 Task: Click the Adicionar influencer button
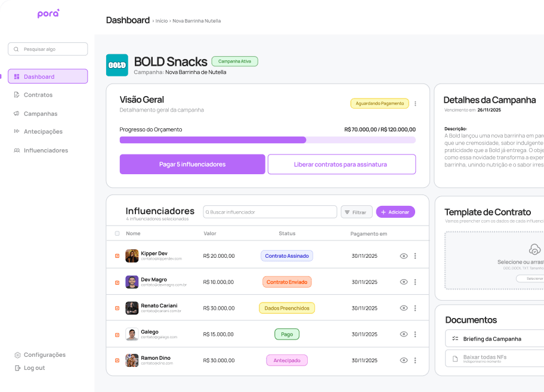395,212
